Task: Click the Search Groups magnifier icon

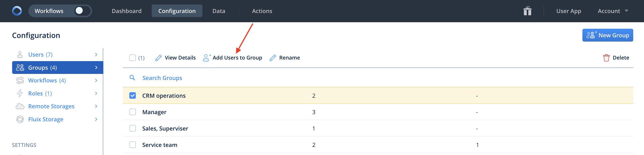Action: click(132, 78)
